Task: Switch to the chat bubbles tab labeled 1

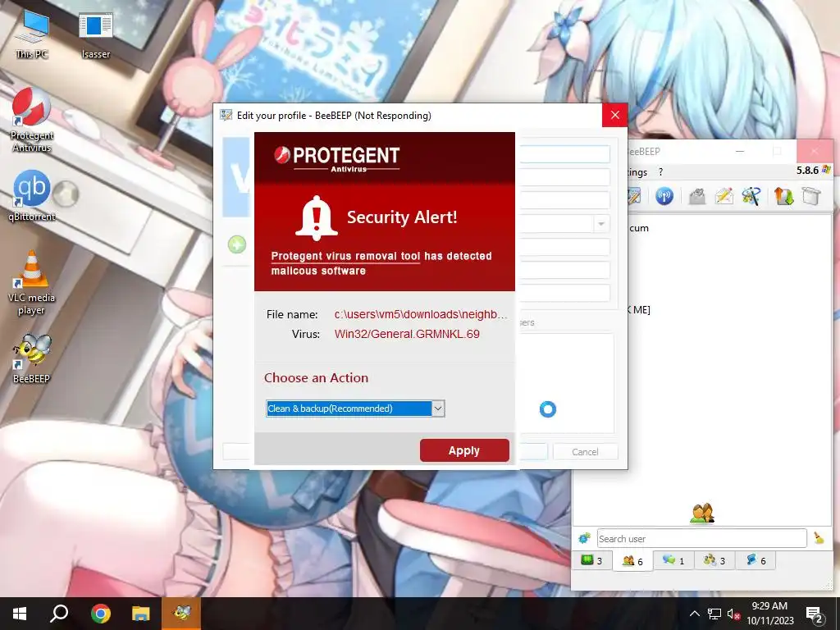Action: (x=673, y=560)
